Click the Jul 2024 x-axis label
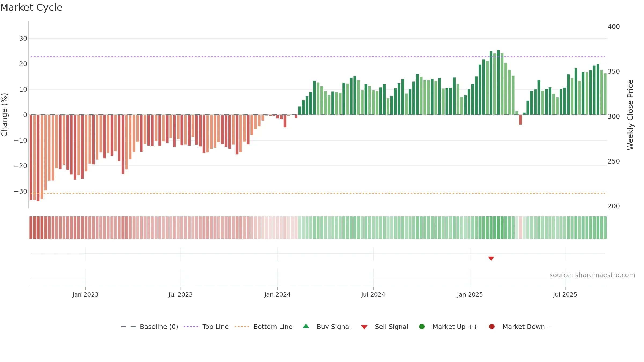 click(373, 294)
